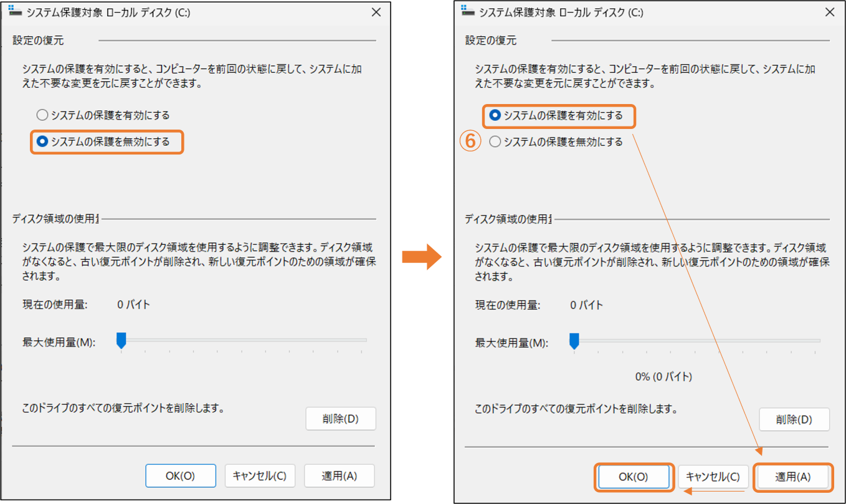This screenshot has width=846, height=504.
Task: Click ディスク領域の使用 heading in right dialog
Action: (509, 219)
